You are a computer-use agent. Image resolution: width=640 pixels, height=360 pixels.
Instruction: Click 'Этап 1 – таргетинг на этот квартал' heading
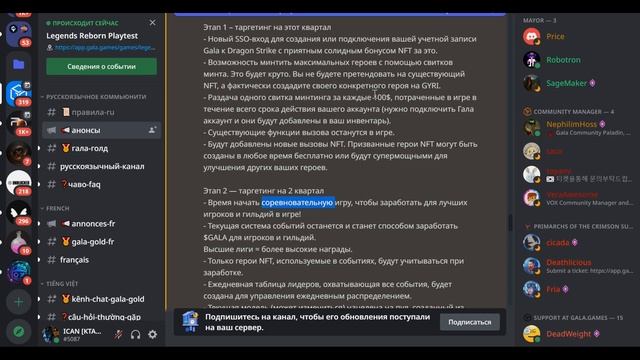(267, 27)
